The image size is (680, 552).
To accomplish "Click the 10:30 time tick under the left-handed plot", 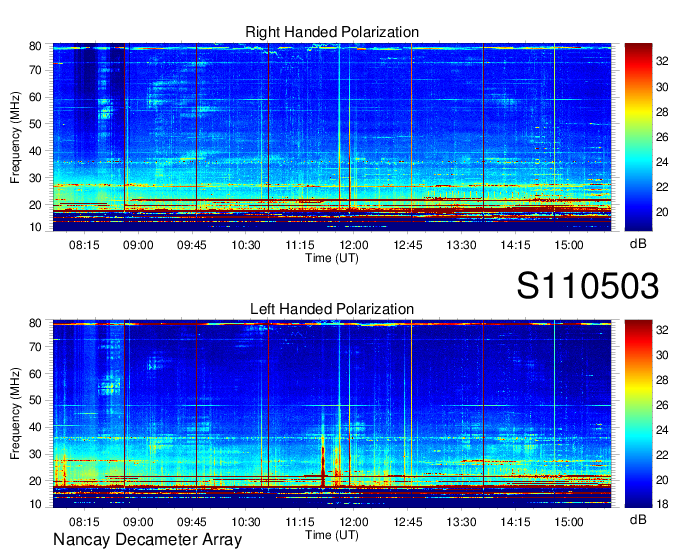I will (x=246, y=522).
